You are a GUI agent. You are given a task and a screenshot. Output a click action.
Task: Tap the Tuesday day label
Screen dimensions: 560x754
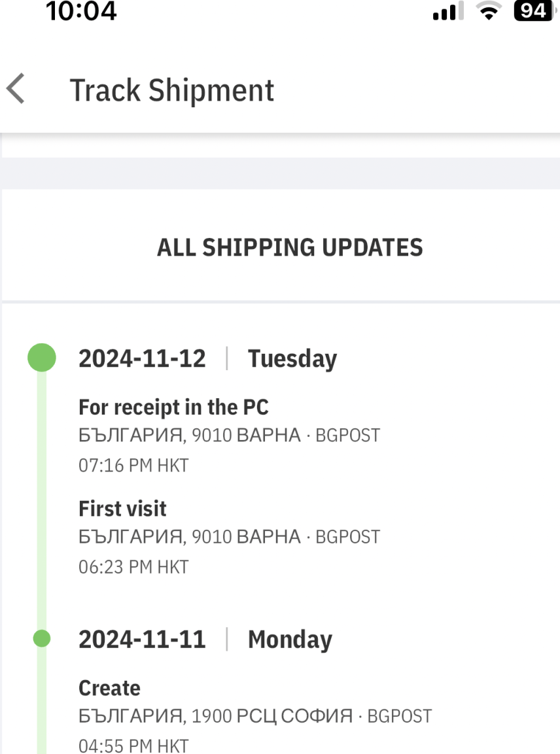[x=292, y=359]
